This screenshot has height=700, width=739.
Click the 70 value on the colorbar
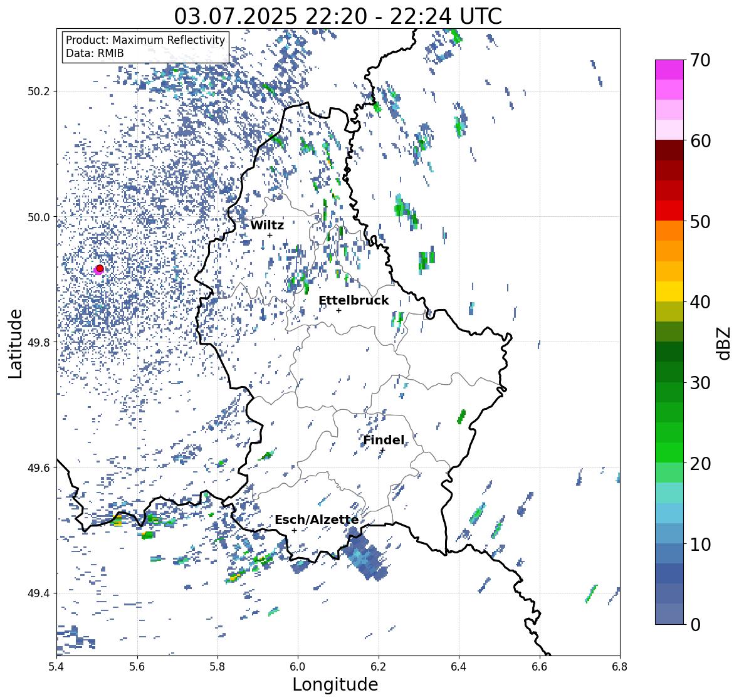coord(700,60)
